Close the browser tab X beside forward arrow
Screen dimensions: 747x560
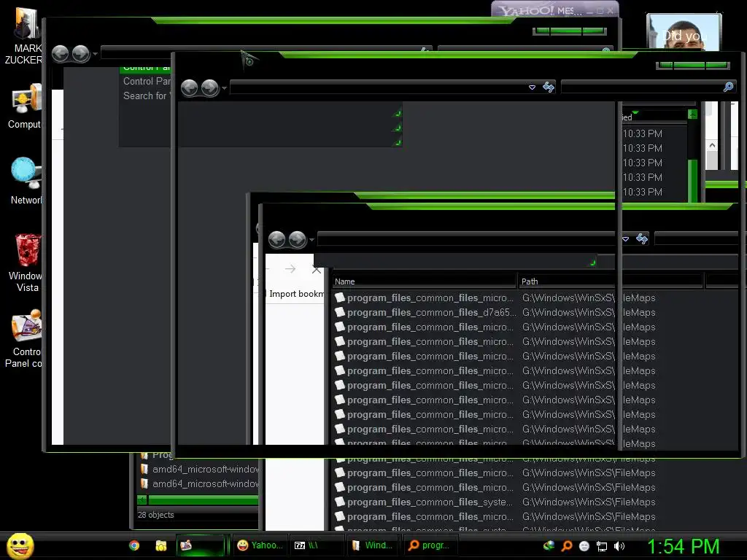317,270
